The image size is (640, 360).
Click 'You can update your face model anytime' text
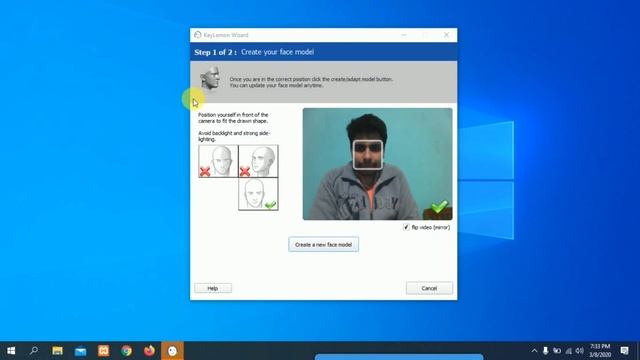click(276, 85)
